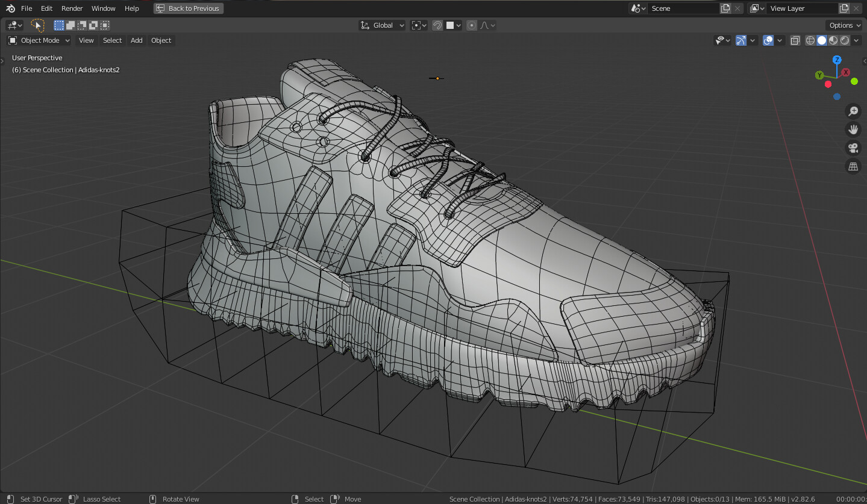The image size is (867, 504).
Task: Click Y axis on navigation gizmo
Action: (x=819, y=75)
